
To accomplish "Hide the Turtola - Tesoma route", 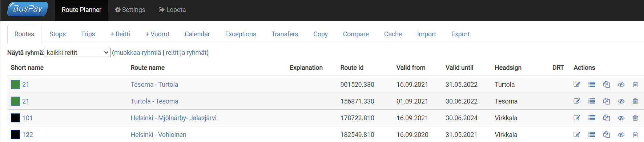I will tap(621, 101).
